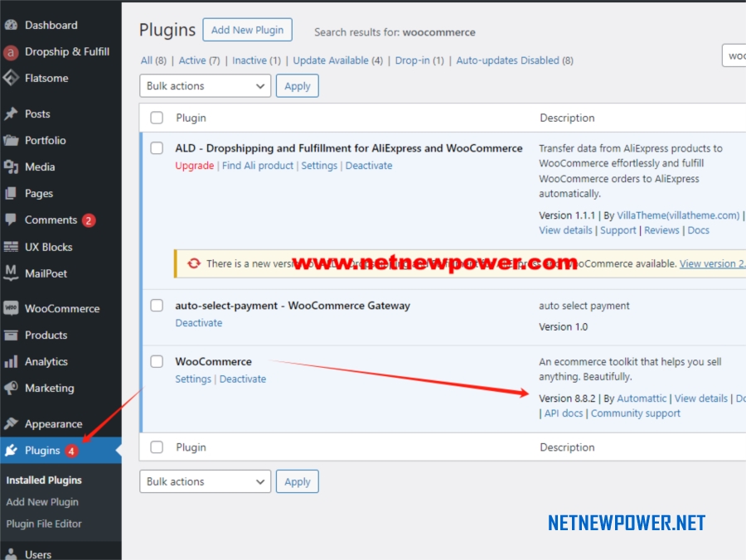Click the bottom Apply button
This screenshot has height=560, width=746.
pyautogui.click(x=298, y=481)
